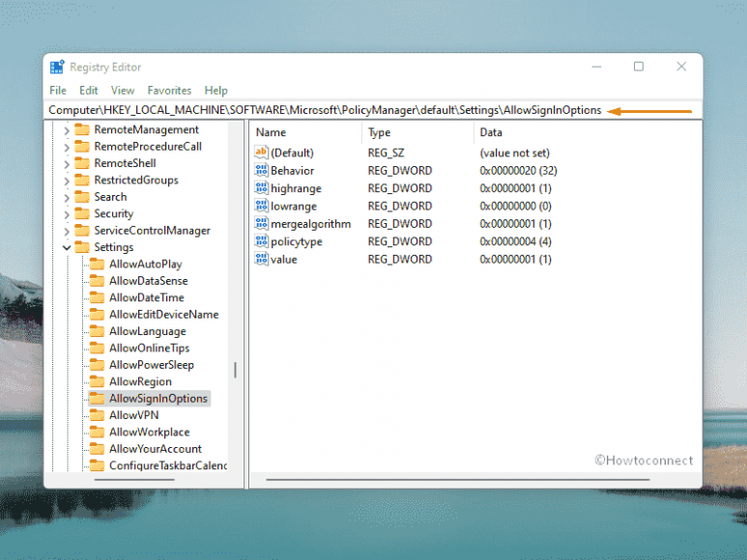Expand the Search key chevron
The image size is (747, 560).
67,197
